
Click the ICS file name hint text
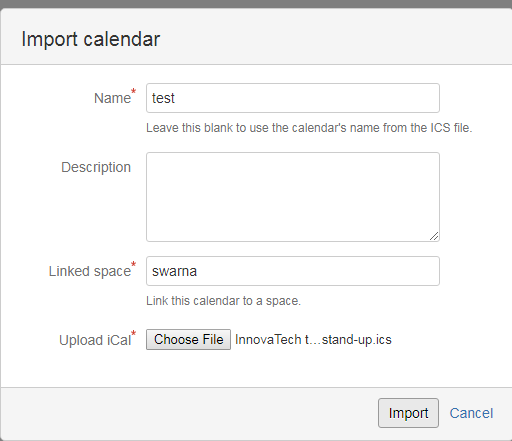point(309,128)
